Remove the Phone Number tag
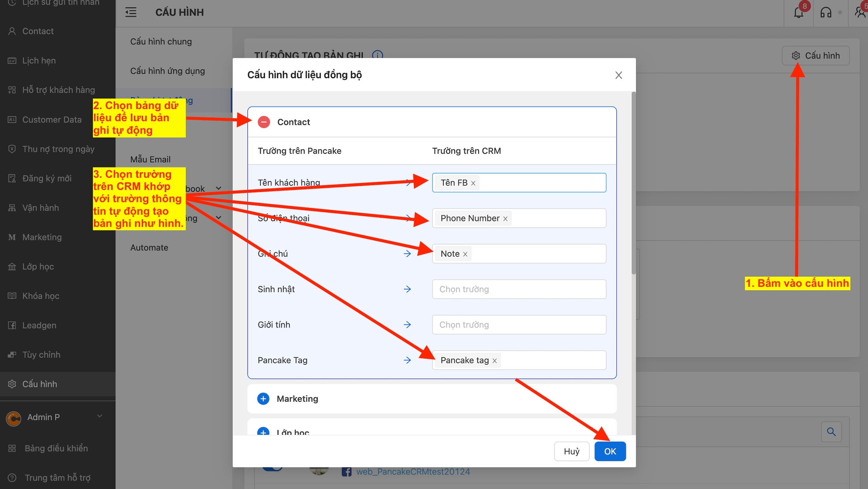Viewport: 868px width, 489px height. (x=505, y=219)
